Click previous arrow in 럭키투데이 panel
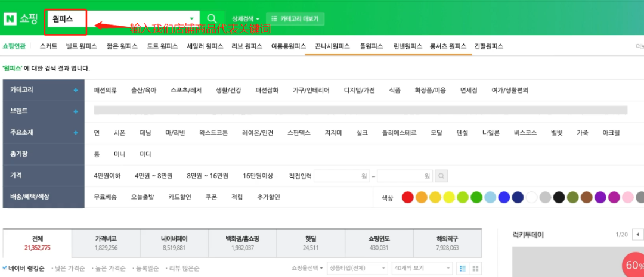 coord(638,235)
